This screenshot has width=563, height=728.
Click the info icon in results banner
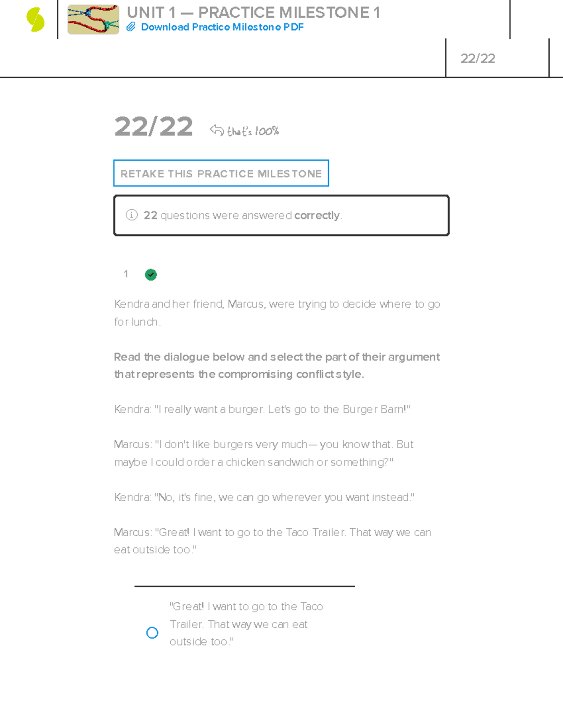pos(131,215)
